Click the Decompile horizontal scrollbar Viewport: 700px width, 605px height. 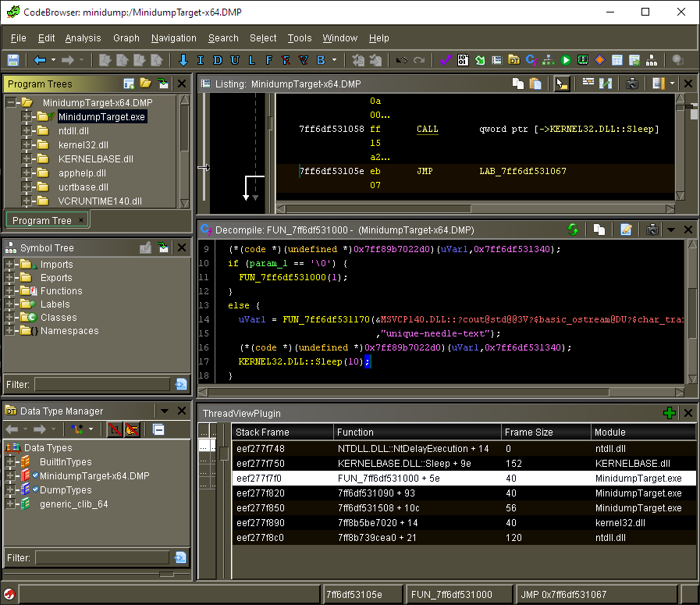(x=441, y=392)
